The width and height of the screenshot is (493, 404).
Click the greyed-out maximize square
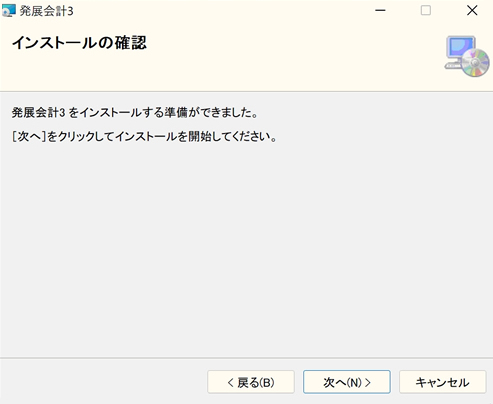[x=426, y=11]
